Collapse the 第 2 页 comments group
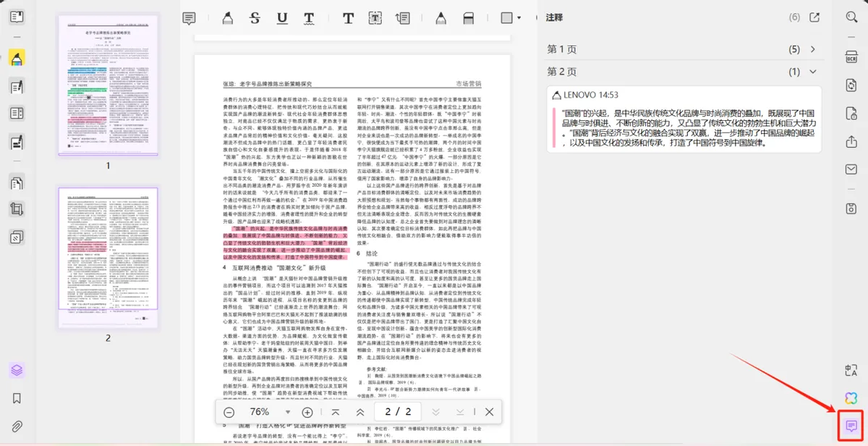 (813, 72)
